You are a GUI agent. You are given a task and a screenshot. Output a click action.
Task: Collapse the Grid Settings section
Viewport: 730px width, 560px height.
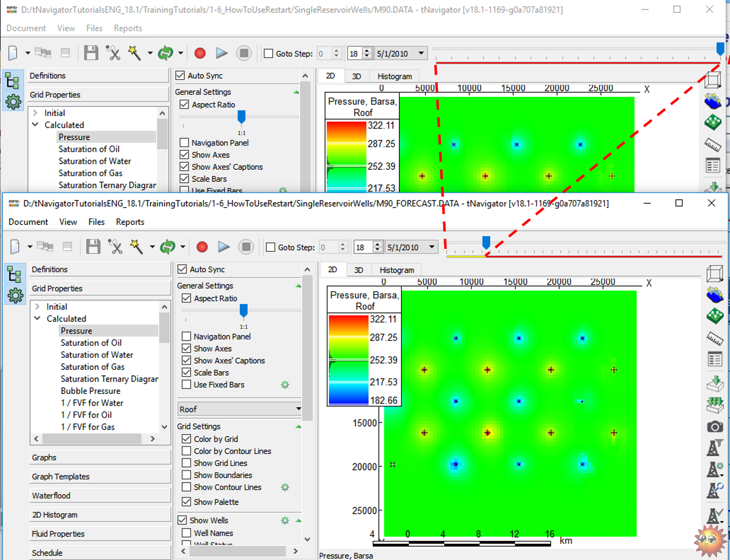[298, 427]
